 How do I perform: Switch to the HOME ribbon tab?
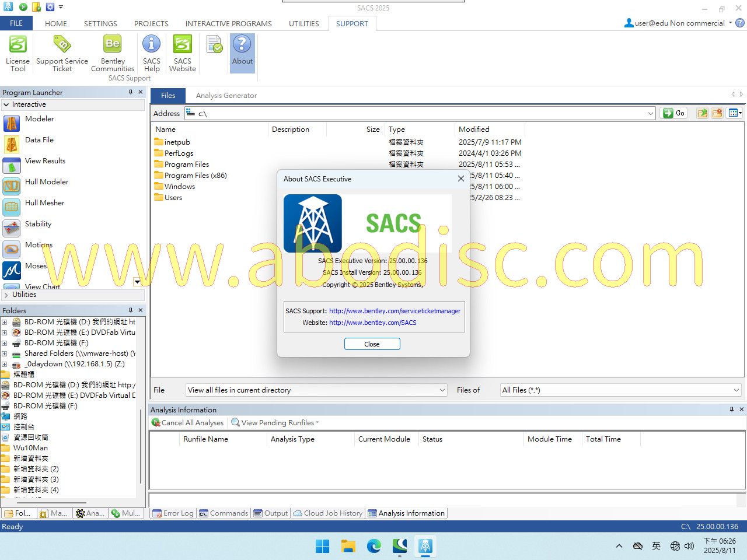(56, 23)
